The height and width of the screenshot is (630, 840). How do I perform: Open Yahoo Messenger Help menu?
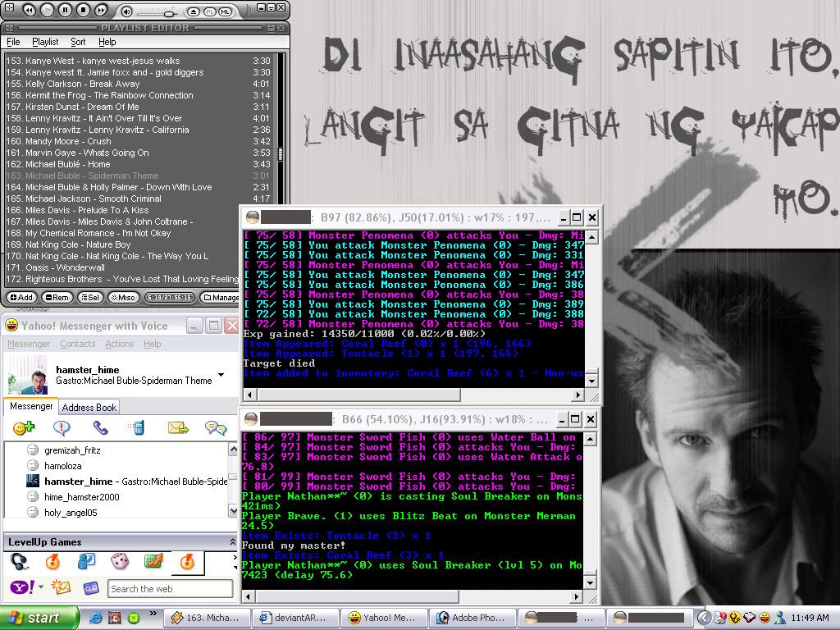click(152, 344)
